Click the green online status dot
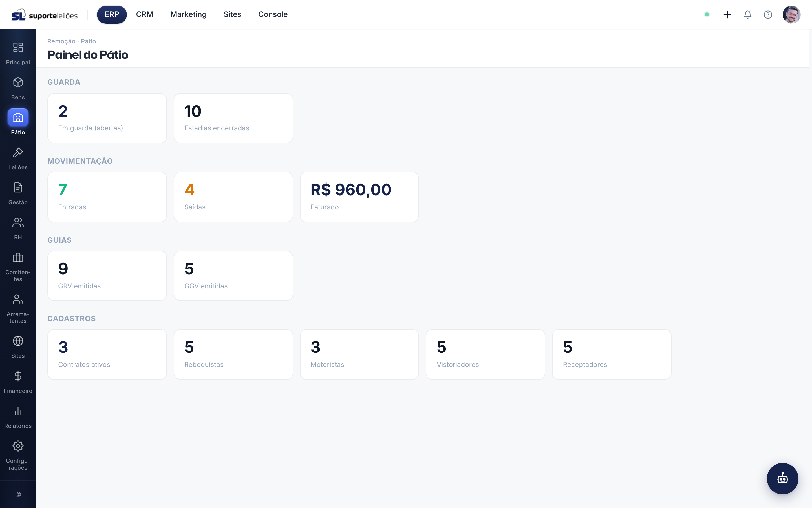The height and width of the screenshot is (508, 812). pyautogui.click(x=707, y=14)
